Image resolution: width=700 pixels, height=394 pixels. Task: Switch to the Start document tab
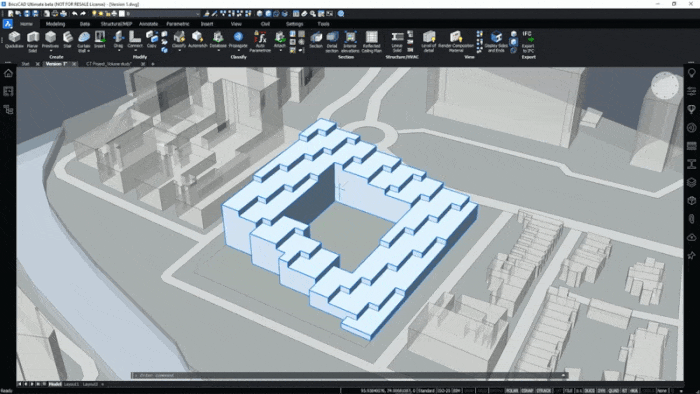[25, 64]
